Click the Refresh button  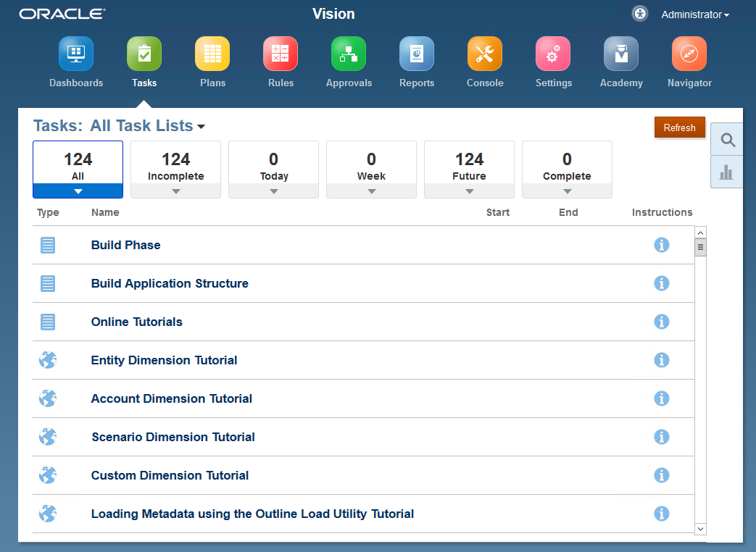click(x=679, y=127)
